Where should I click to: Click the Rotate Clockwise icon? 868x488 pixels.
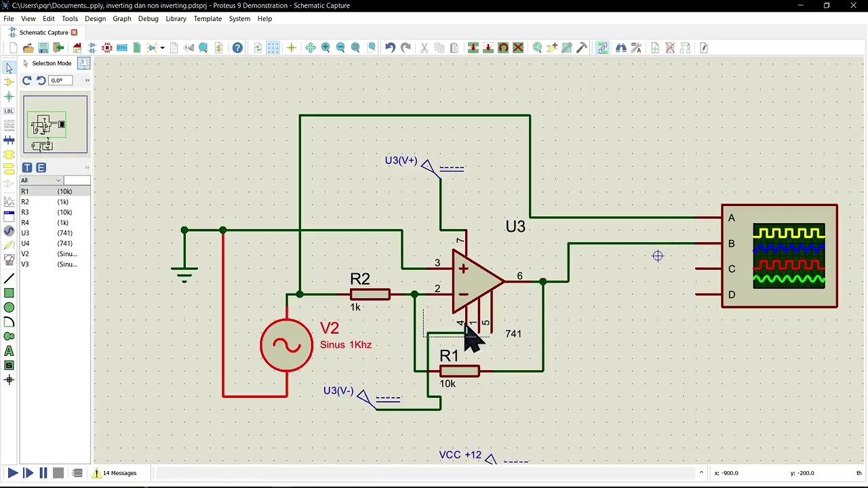point(27,81)
